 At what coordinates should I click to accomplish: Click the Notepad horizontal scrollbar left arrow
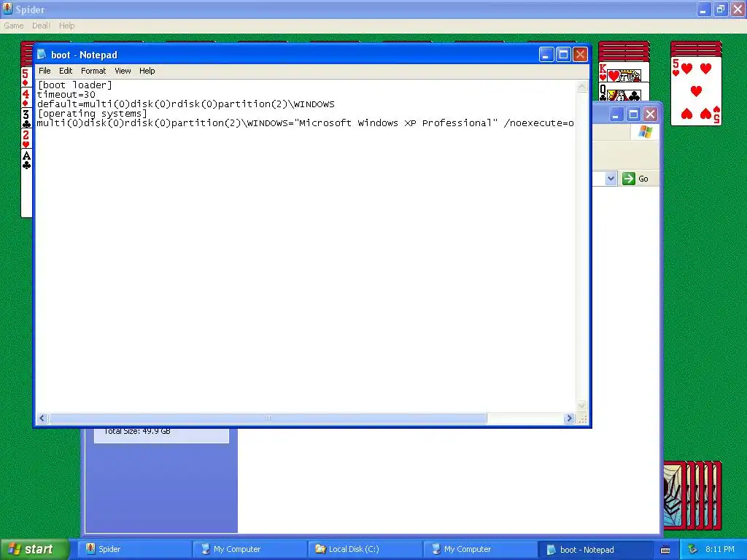42,418
